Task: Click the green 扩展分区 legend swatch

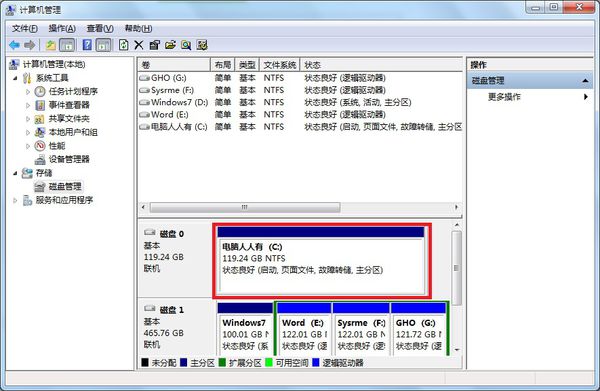Action: 222,362
